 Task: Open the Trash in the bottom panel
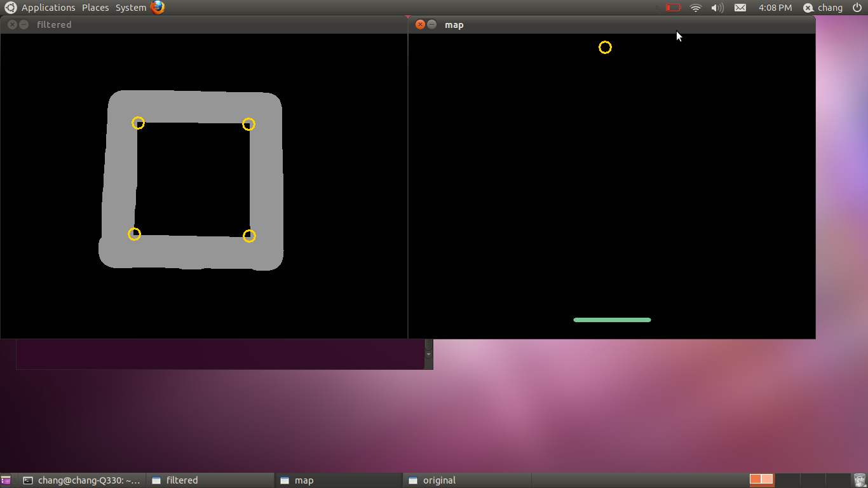pyautogui.click(x=860, y=480)
